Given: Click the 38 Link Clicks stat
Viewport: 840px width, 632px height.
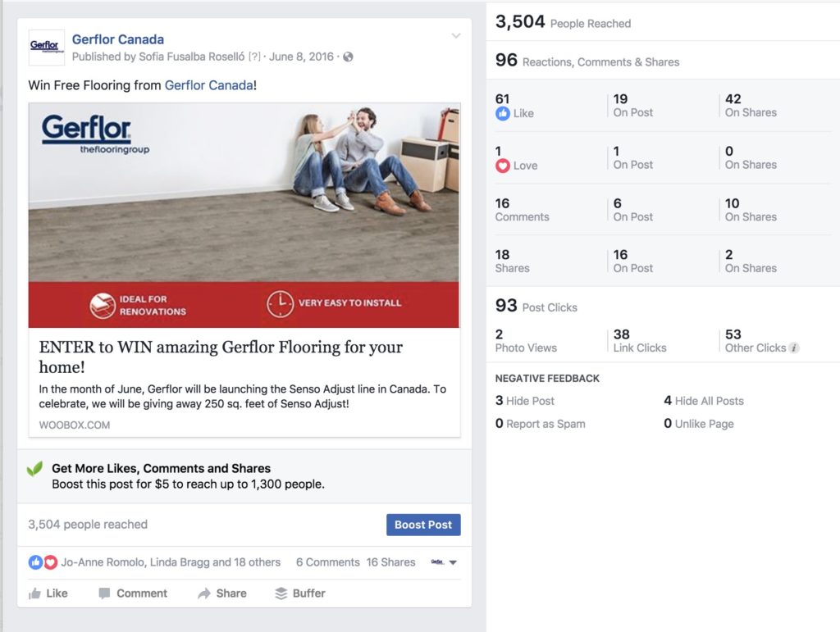Looking at the screenshot, I should click(x=640, y=341).
